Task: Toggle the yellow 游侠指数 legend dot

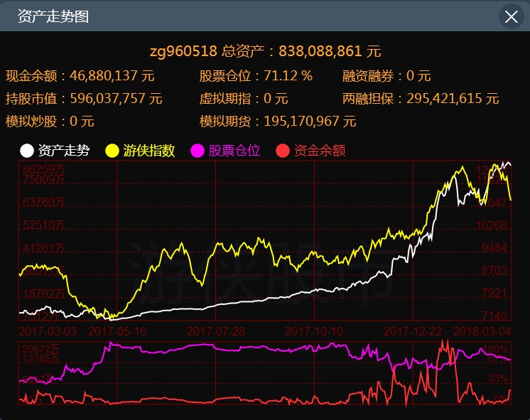Action: pos(112,151)
